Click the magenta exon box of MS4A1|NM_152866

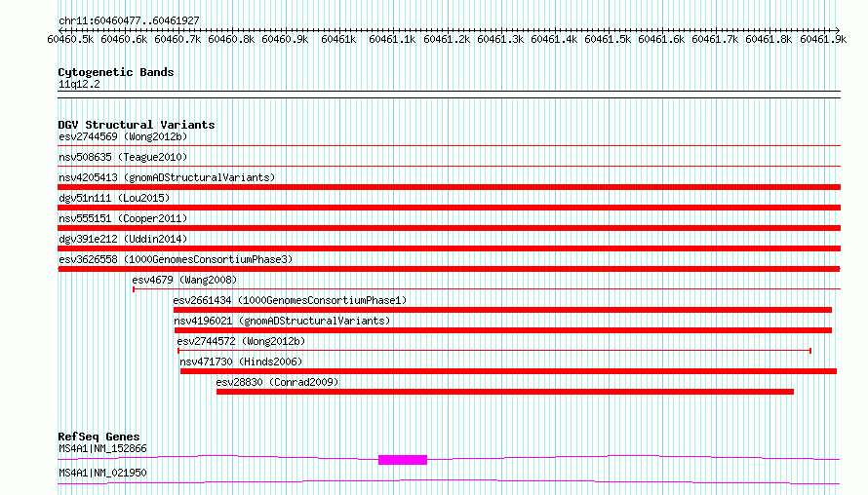click(403, 460)
